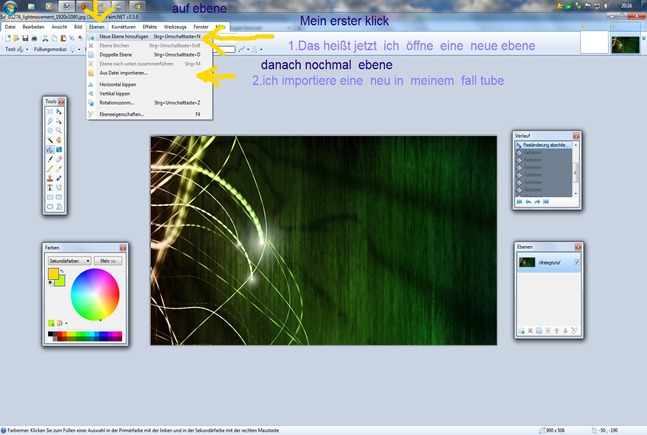This screenshot has height=435, width=647.
Task: Click the redo arrow in Verlauf panel
Action: [x=537, y=201]
